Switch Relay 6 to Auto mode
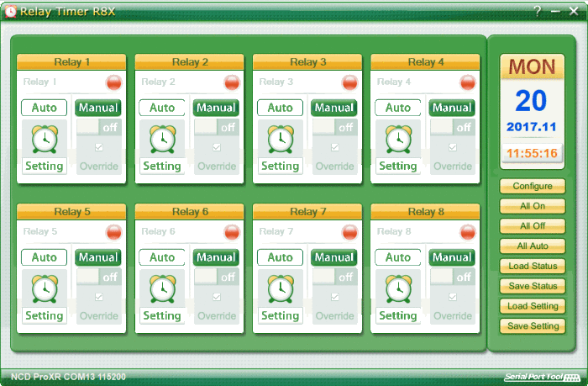The height and width of the screenshot is (386, 588). 162,257
